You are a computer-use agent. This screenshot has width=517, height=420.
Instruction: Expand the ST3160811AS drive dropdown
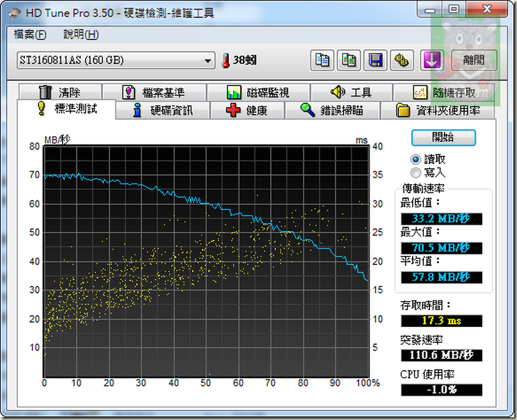[208, 60]
